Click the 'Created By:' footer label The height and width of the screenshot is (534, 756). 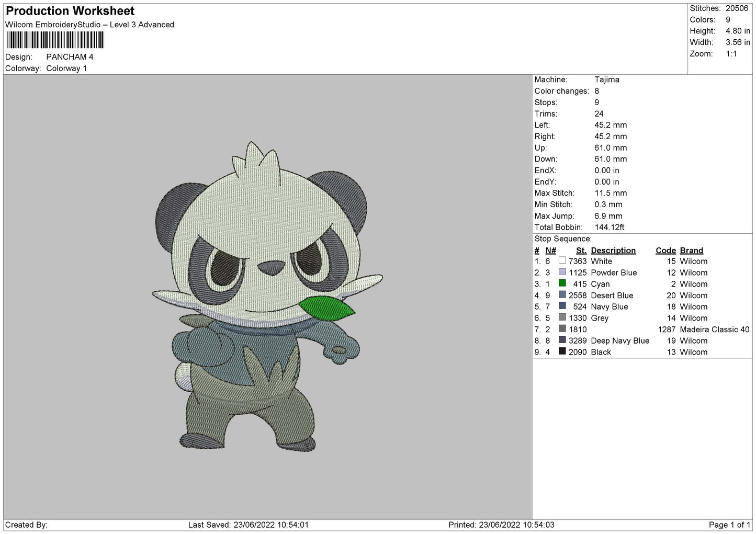tap(26, 525)
